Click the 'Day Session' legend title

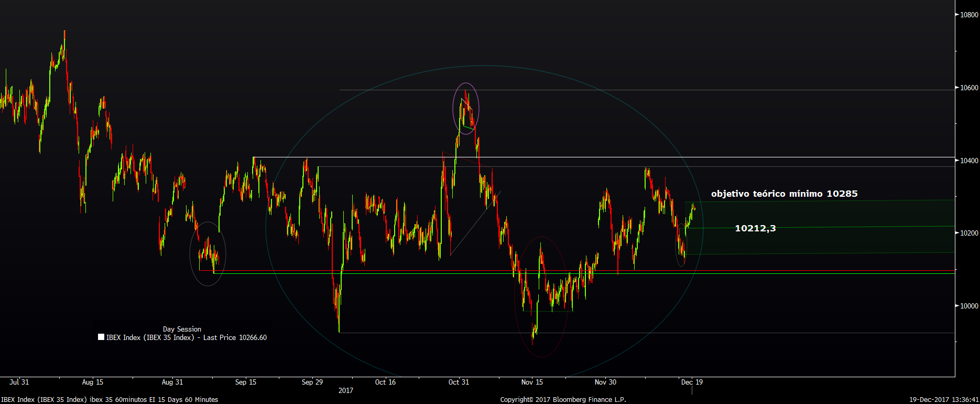tap(182, 329)
